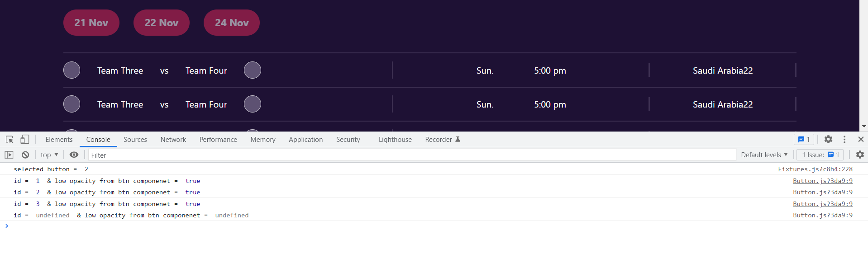Select the 24 Nov date button

(232, 23)
